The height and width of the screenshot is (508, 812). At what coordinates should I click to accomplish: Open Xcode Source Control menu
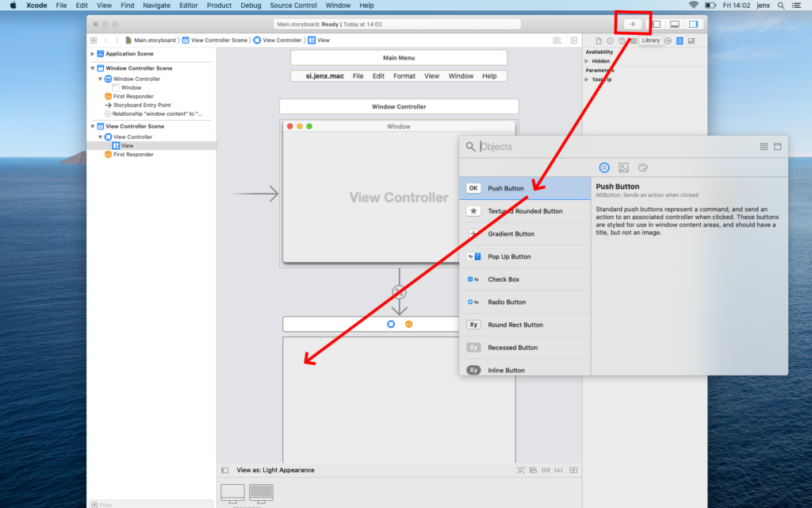coord(293,6)
